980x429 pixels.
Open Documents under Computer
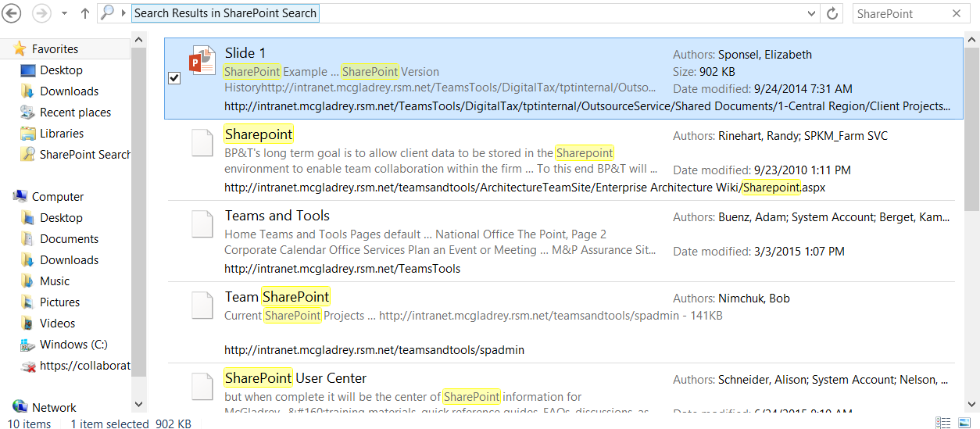point(70,239)
